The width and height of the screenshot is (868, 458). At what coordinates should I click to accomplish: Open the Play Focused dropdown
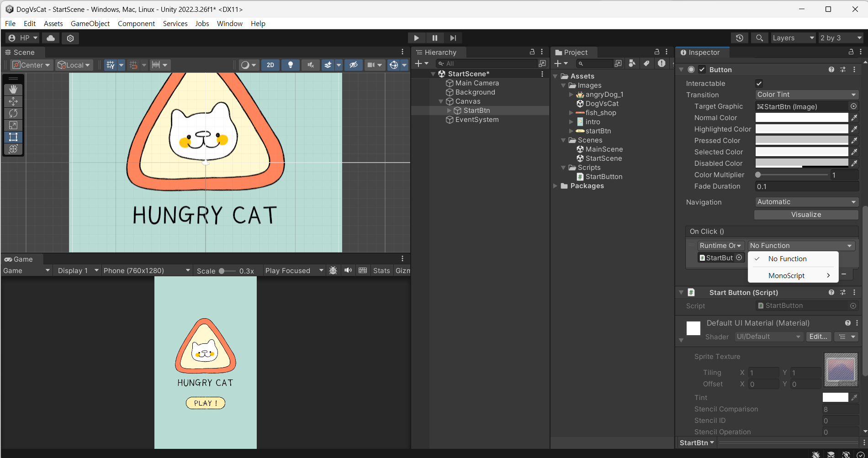(294, 271)
